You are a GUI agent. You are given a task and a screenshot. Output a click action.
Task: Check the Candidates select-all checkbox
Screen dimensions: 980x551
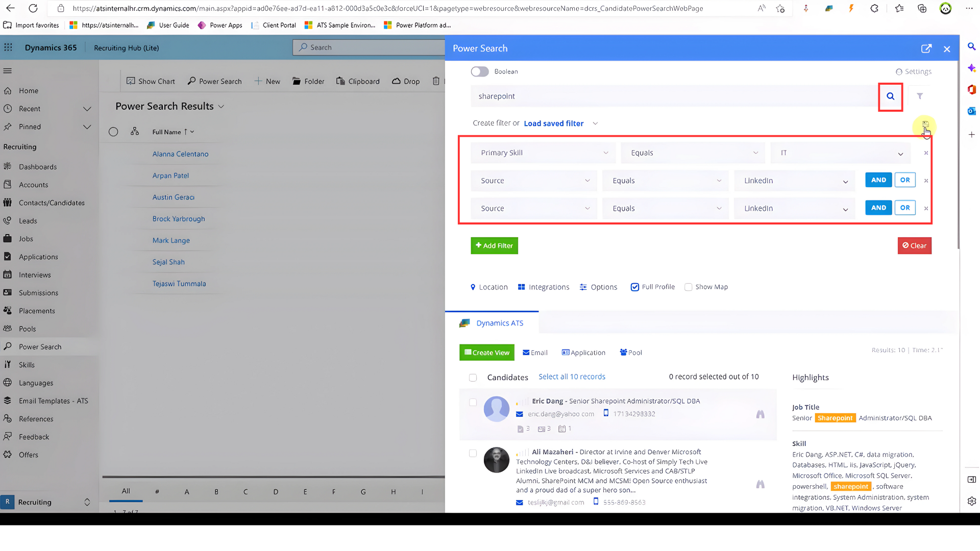473,378
